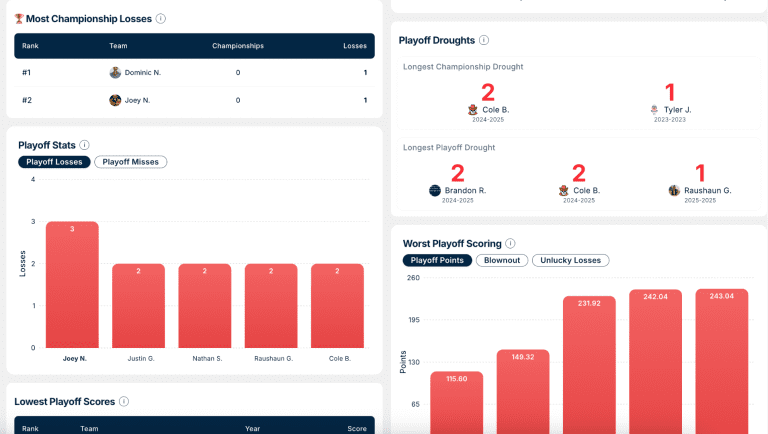
Task: Click the 115.60 points bar
Action: click(457, 403)
